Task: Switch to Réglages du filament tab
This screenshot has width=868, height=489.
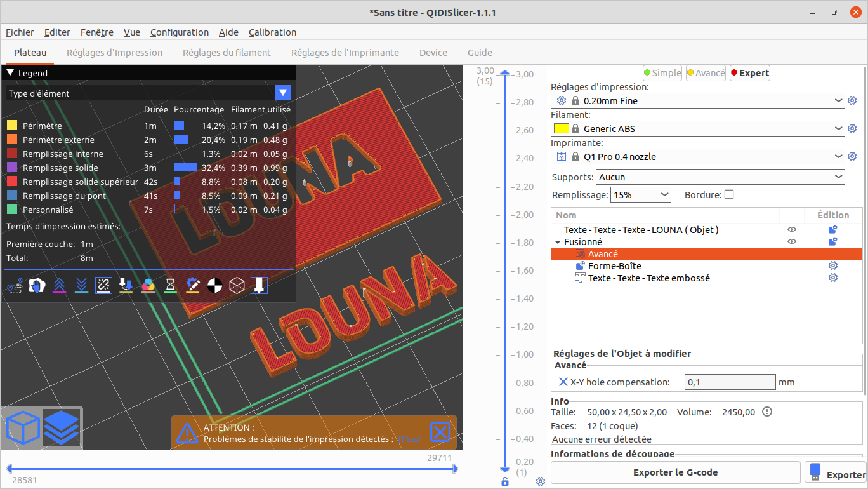Action: [x=227, y=53]
